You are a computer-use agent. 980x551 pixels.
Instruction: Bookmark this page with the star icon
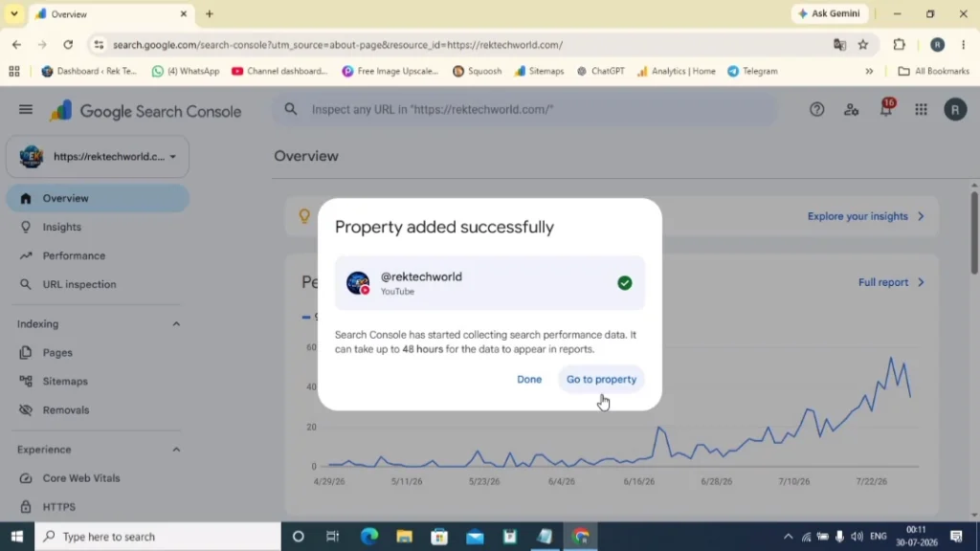[863, 44]
